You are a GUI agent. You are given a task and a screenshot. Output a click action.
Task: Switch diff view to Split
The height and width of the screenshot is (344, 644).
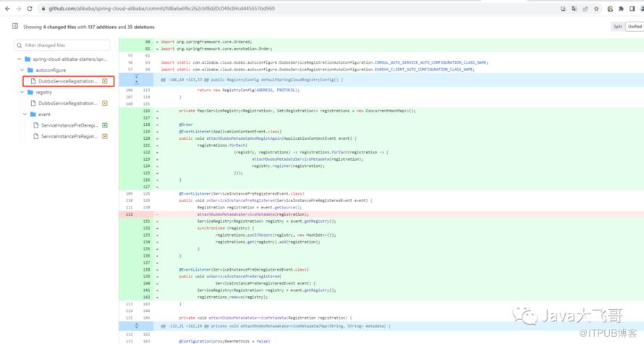pos(617,26)
